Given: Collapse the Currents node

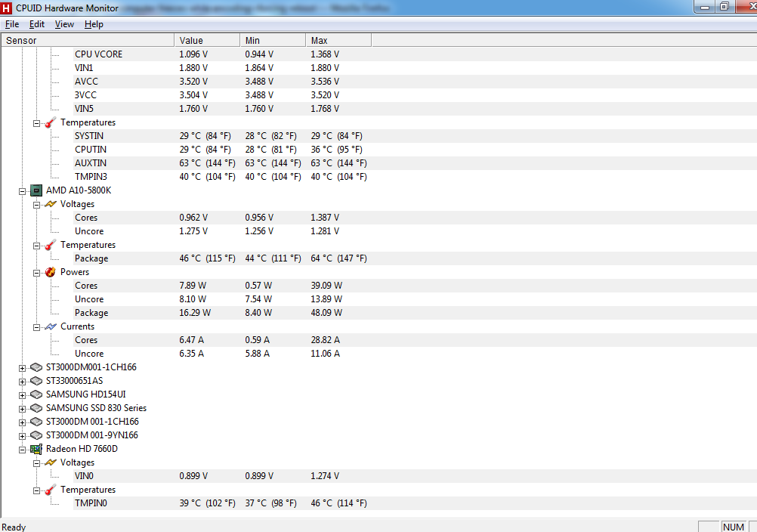Looking at the screenshot, I should [37, 327].
